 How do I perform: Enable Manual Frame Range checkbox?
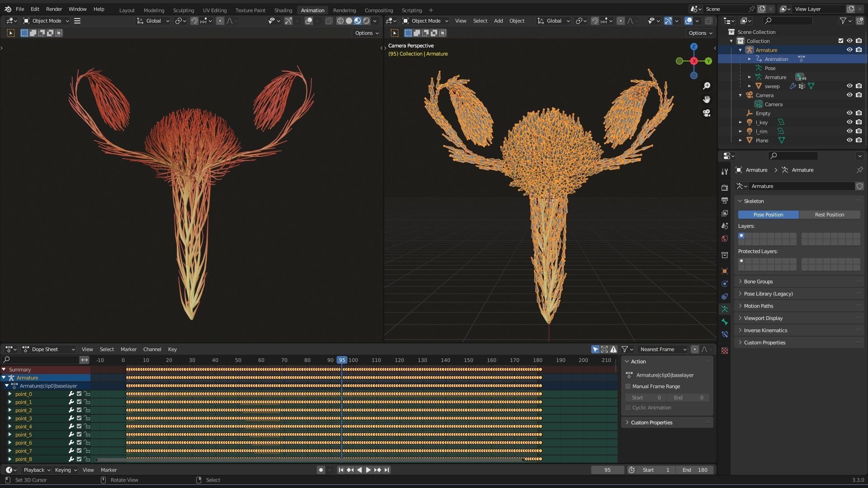pyautogui.click(x=628, y=386)
